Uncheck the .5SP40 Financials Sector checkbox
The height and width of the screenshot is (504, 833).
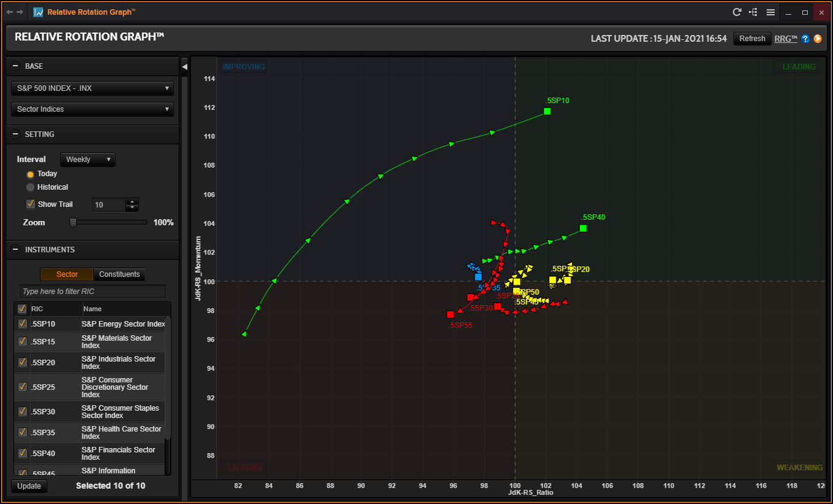[23, 453]
